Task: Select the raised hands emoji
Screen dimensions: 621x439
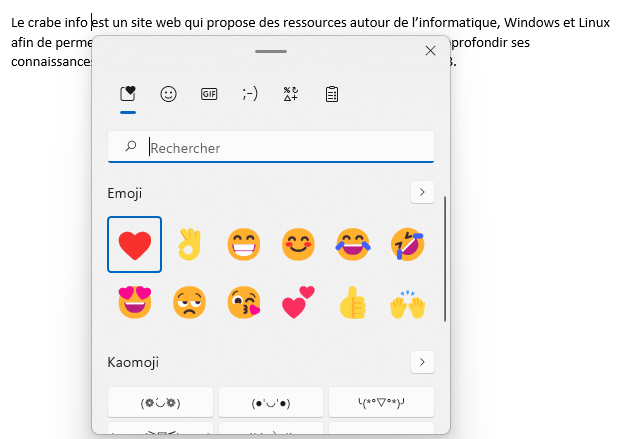Action: (x=407, y=301)
